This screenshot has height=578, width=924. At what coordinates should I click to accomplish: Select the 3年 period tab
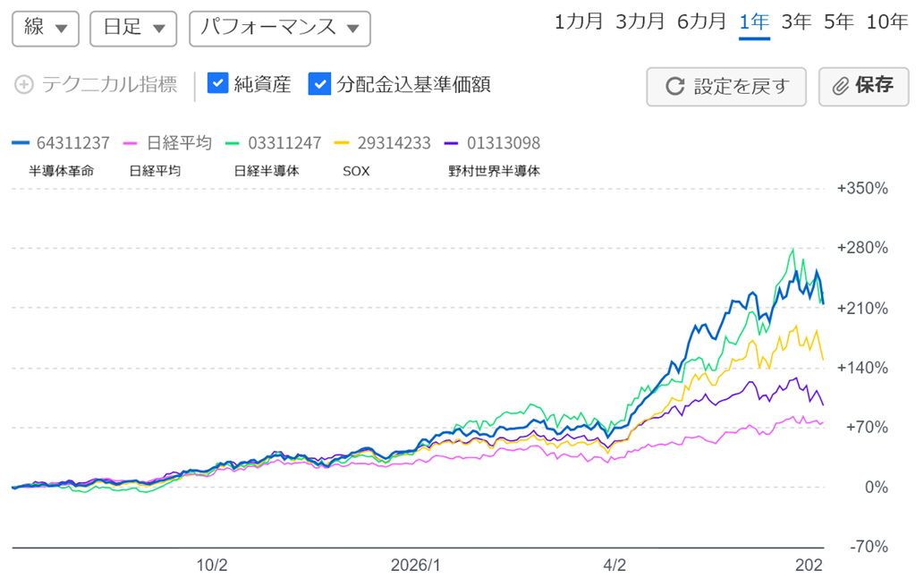796,22
